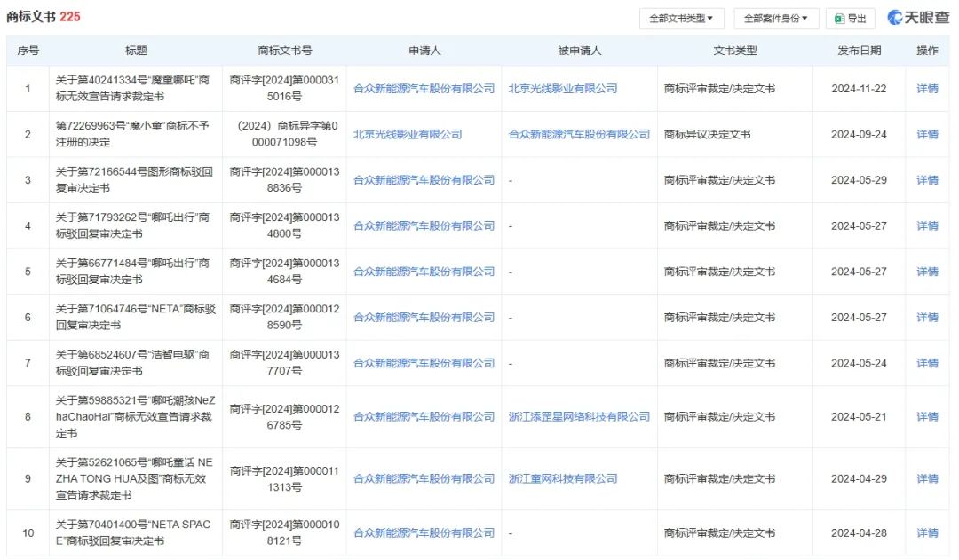Open applicant link in row 10
Viewport: 959px width, 560px height.
[x=424, y=533]
